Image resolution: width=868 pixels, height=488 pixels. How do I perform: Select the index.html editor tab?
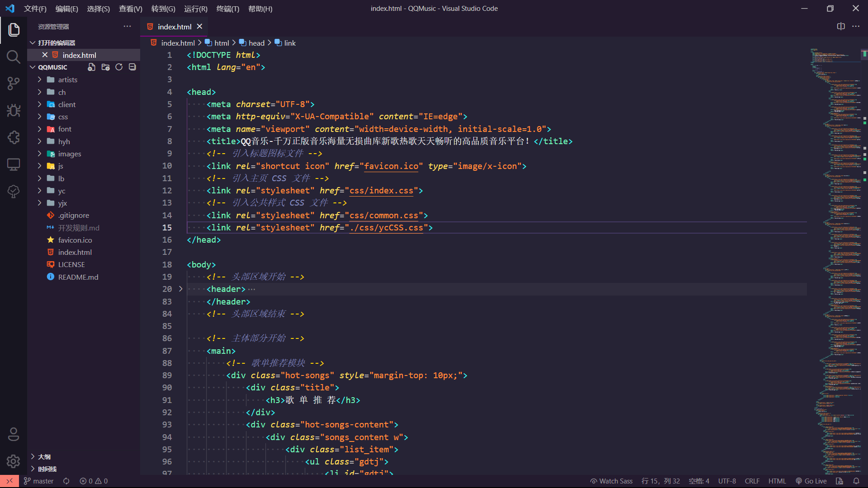click(x=174, y=27)
